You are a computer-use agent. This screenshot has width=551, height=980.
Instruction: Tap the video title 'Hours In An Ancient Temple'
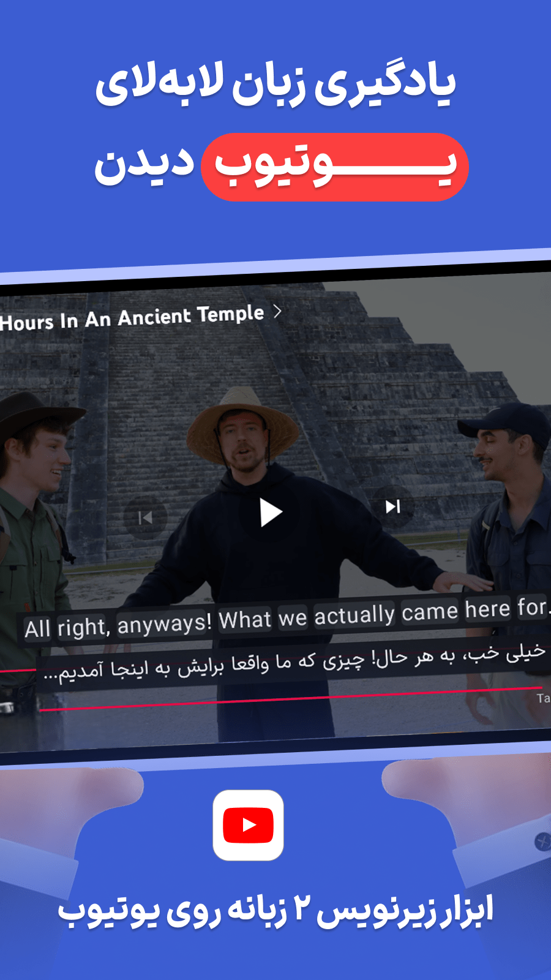(x=132, y=318)
